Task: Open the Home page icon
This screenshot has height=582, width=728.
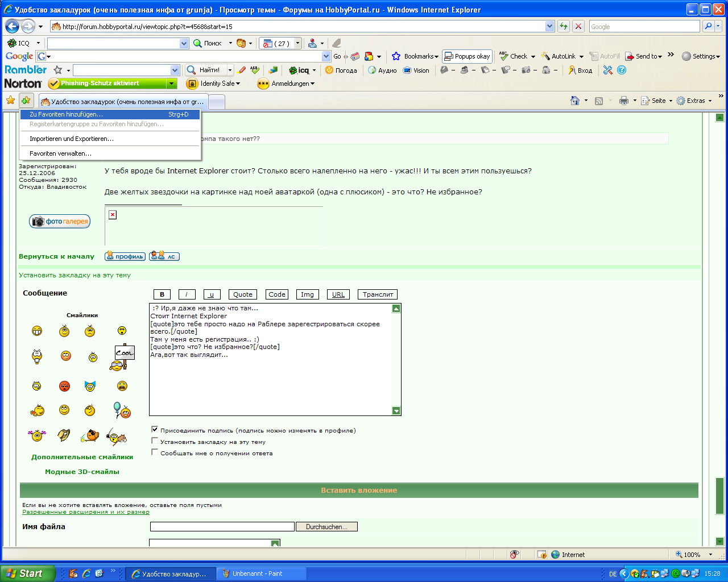Action: 575,101
